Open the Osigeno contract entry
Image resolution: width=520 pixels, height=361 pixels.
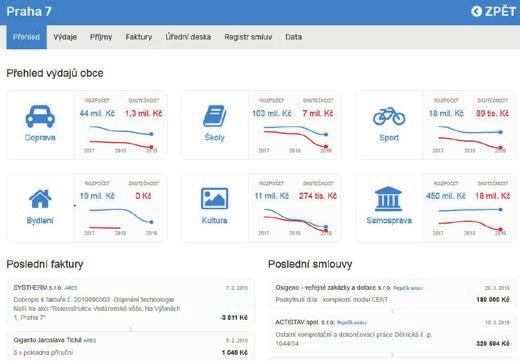393,294
